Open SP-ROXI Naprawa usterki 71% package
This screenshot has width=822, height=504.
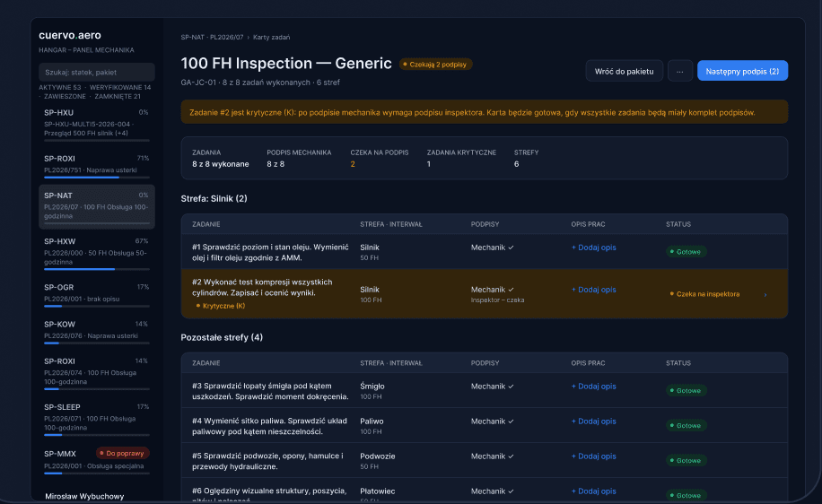click(x=96, y=165)
